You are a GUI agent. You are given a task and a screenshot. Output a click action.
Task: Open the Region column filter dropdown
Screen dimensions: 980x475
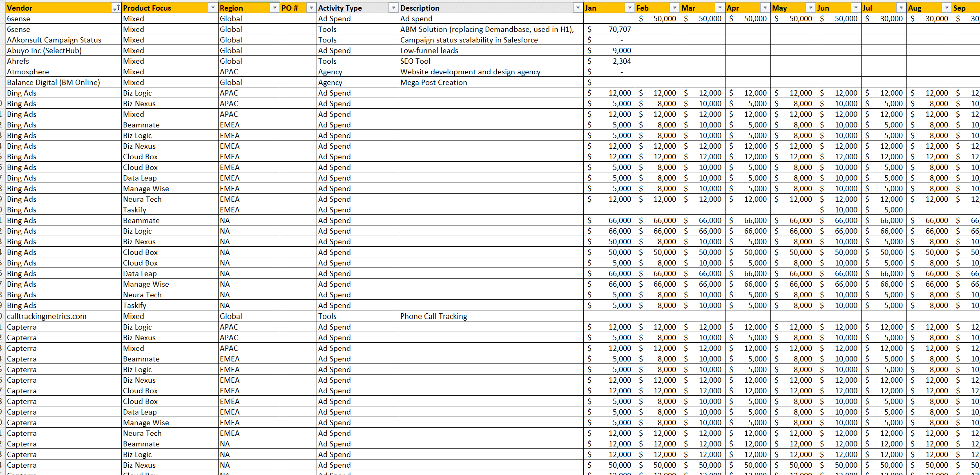[275, 8]
